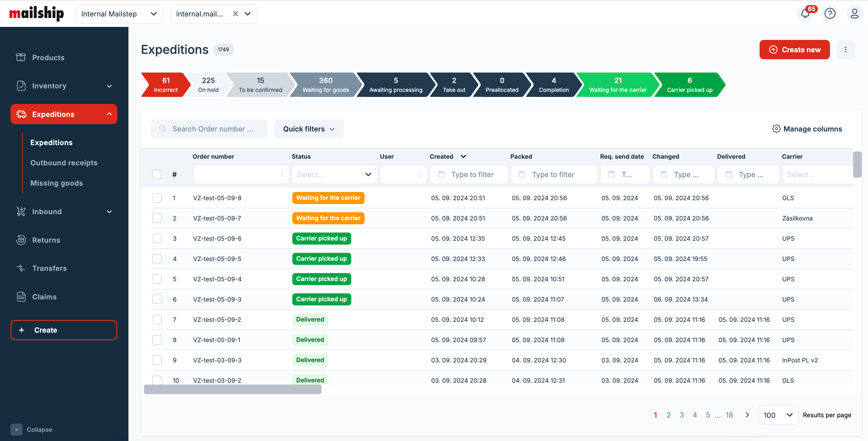Check the row for VZ-test-05-09-8
868x441 pixels.
coord(157,198)
